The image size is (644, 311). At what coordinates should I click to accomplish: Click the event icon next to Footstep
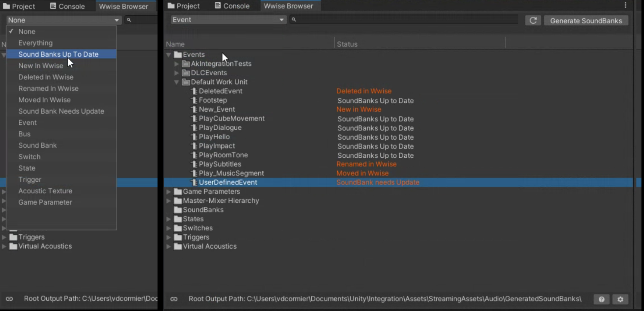coord(194,100)
